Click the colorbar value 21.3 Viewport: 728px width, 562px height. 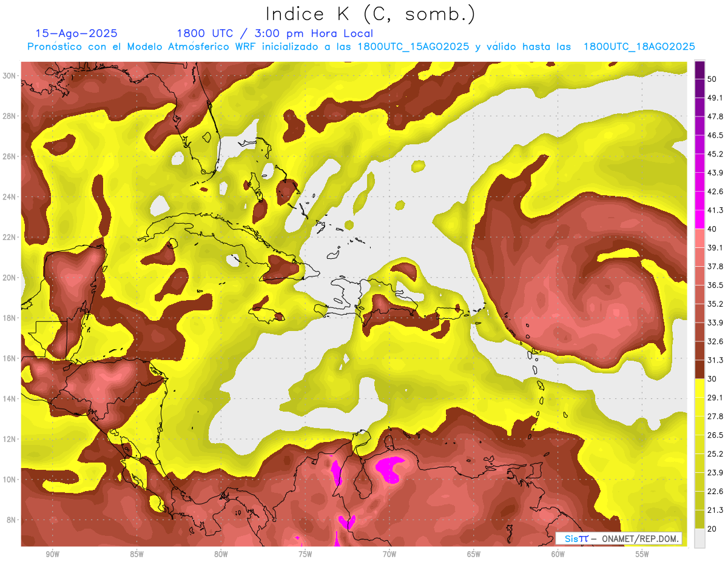(x=715, y=510)
